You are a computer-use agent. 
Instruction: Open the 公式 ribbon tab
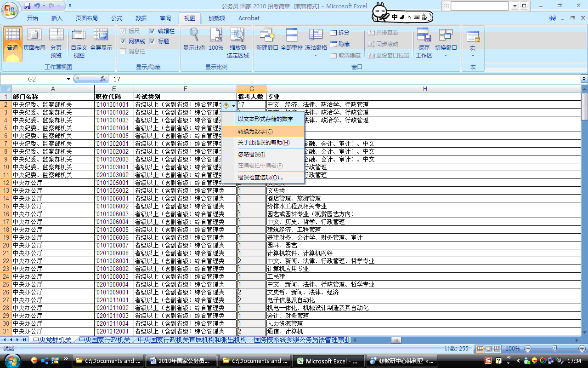click(117, 18)
